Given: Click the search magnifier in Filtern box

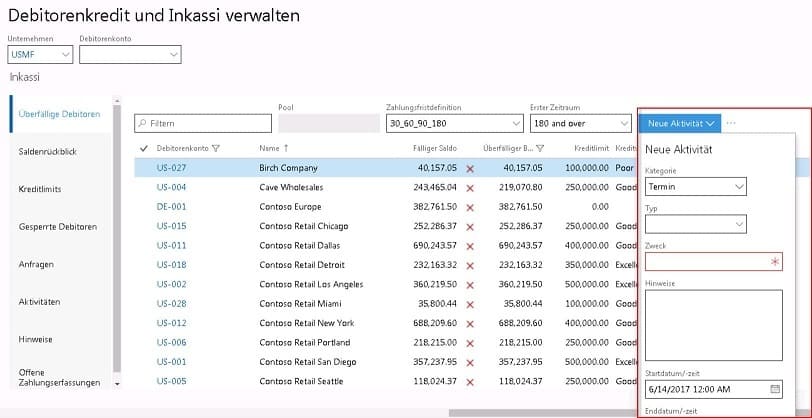Looking at the screenshot, I should click(x=142, y=123).
